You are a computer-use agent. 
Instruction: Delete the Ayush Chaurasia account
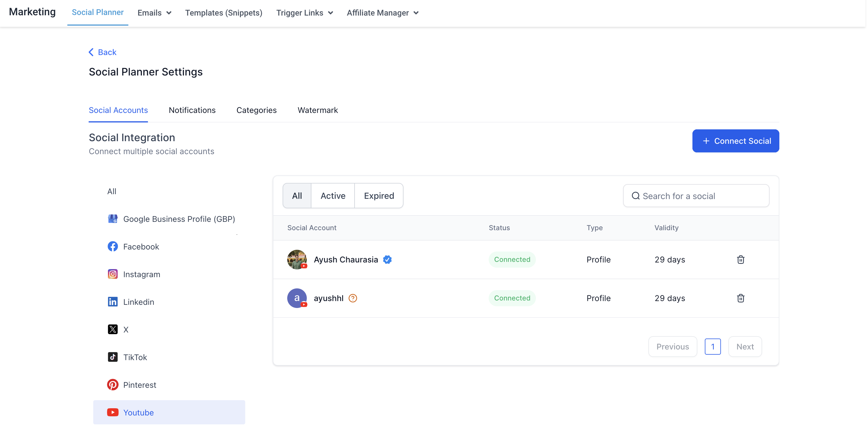coord(741,260)
